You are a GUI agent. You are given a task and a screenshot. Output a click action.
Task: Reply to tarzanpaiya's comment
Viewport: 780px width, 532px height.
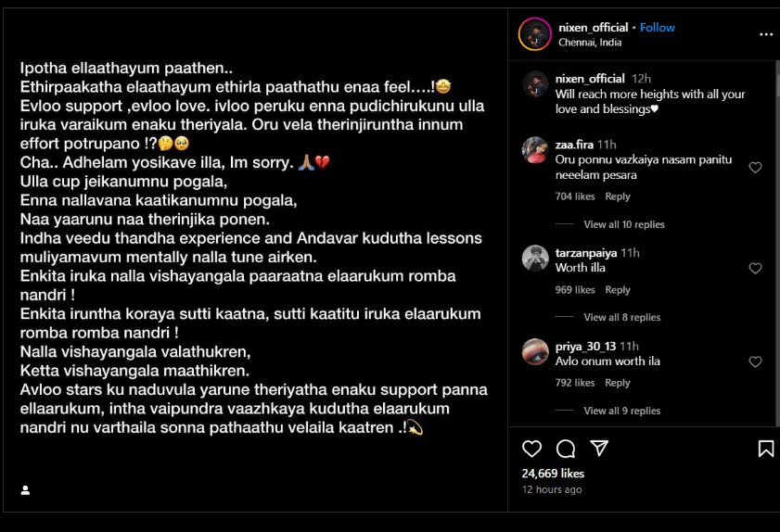pos(618,290)
